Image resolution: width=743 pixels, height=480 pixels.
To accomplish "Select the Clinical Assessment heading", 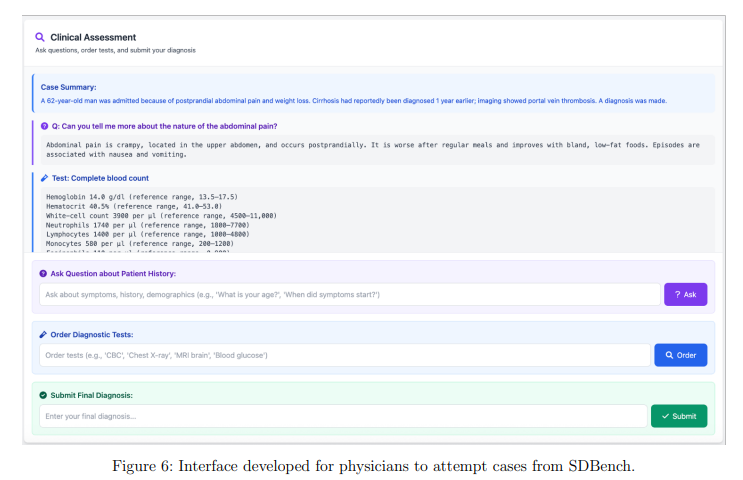I will pyautogui.click(x=93, y=37).
